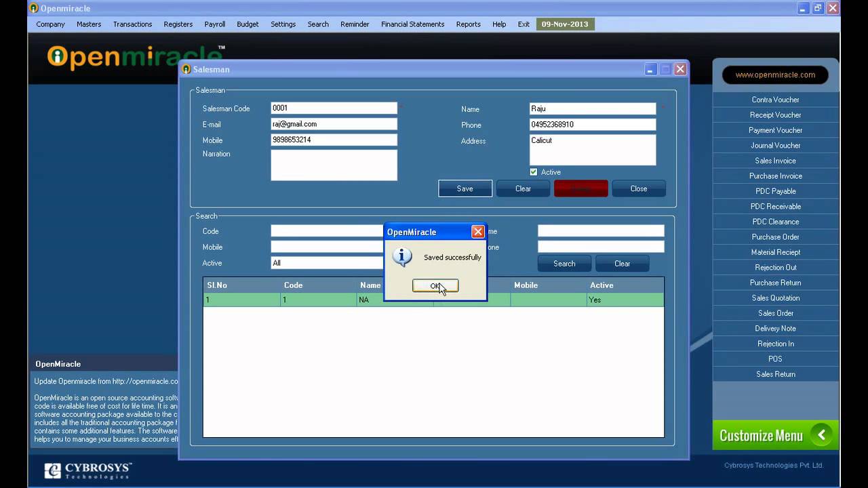Open Sales Invoice from side menu

[775, 161]
